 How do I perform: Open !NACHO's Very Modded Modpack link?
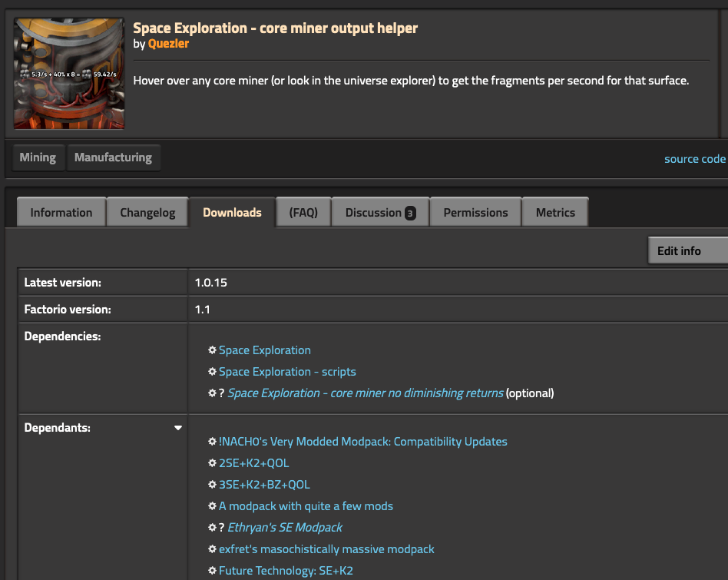[x=362, y=442]
